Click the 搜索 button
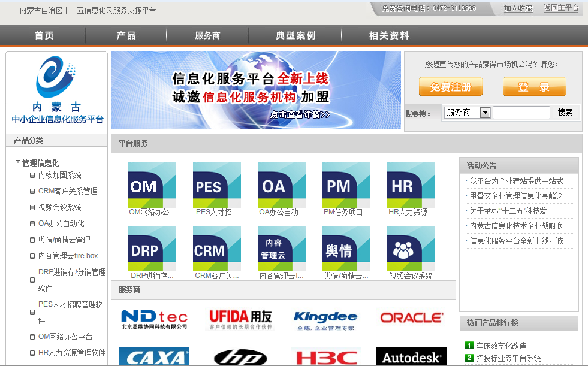The width and height of the screenshot is (588, 366). point(565,113)
